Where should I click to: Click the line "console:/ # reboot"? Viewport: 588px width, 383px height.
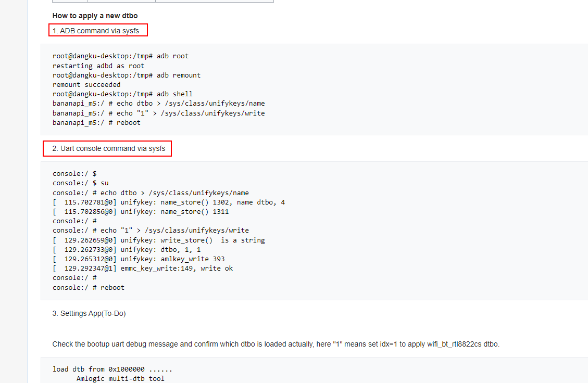click(x=89, y=287)
